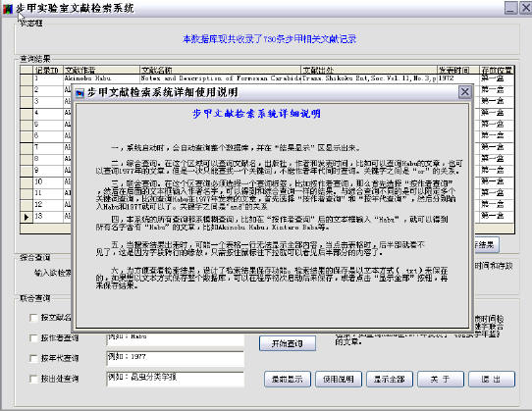Open the 关于 about button

[x=441, y=380]
